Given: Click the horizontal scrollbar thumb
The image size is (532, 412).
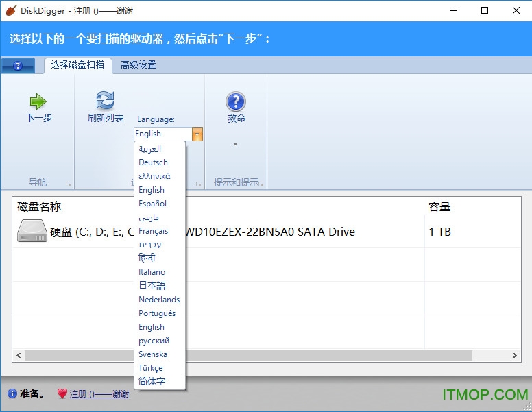Looking at the screenshot, I should click(x=248, y=355).
